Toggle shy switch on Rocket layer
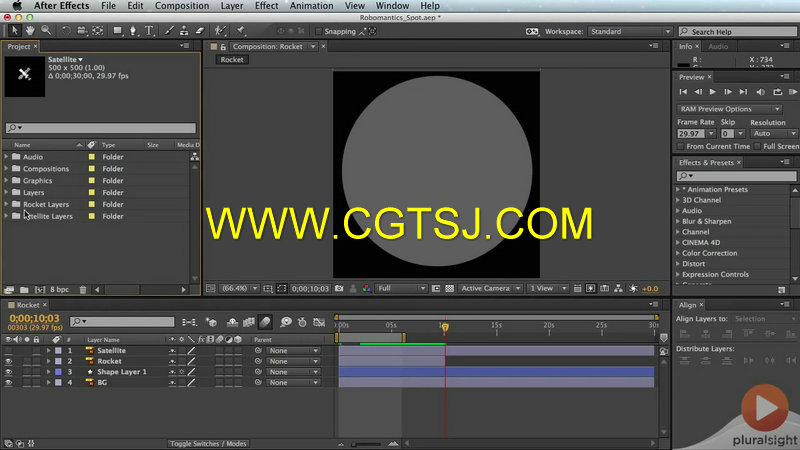This screenshot has height=450, width=800. 172,361
